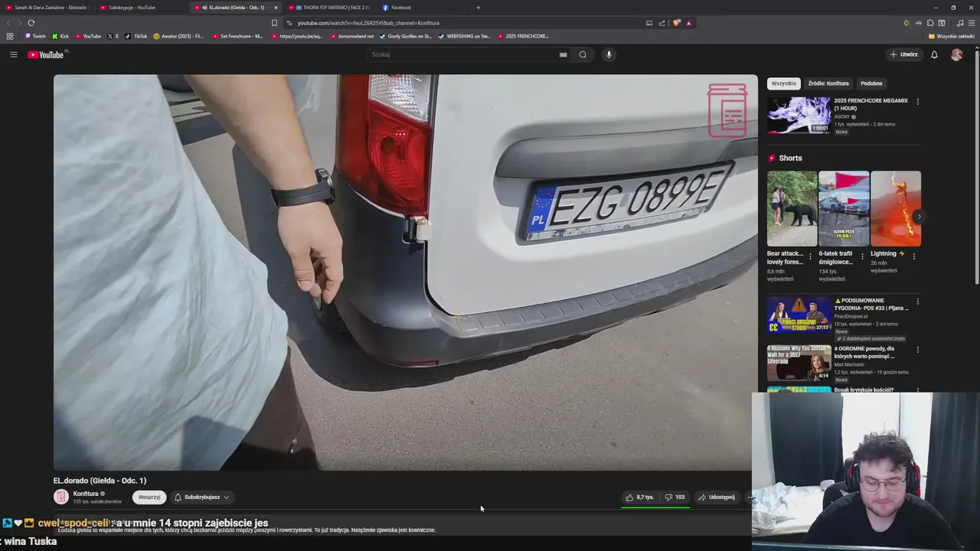Viewport: 980px width, 551px height.
Task: Dislike the video showing 103
Action: pos(675,497)
